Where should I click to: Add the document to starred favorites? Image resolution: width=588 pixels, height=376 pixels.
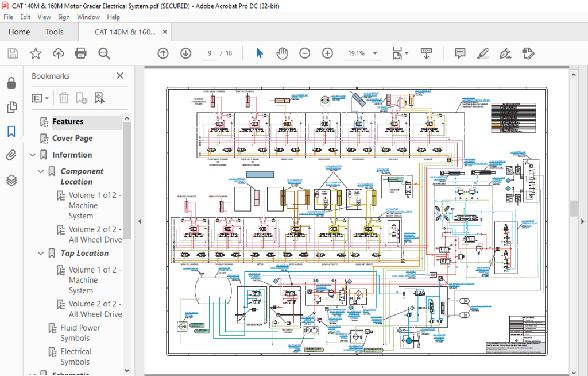[x=36, y=53]
